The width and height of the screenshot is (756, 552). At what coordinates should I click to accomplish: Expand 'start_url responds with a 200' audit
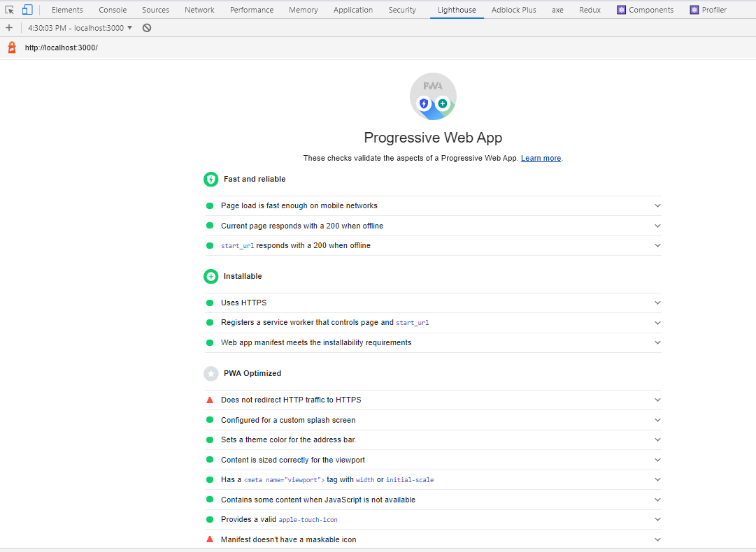657,246
